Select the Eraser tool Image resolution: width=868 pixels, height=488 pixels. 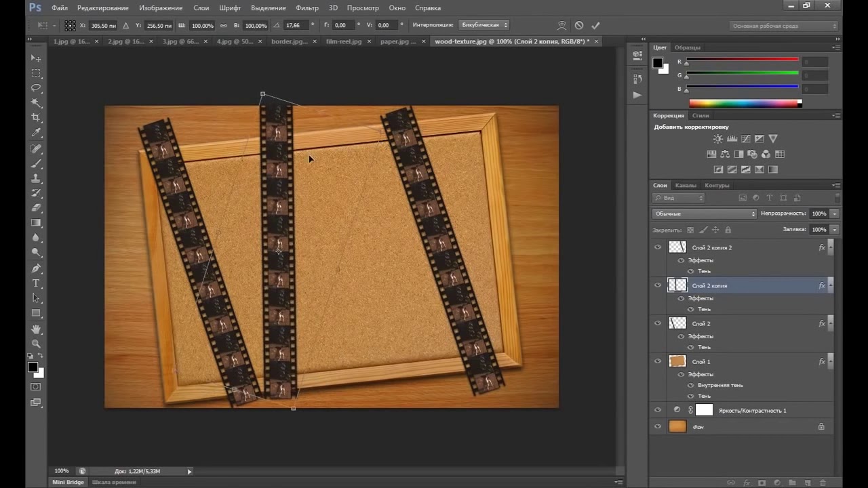click(36, 208)
